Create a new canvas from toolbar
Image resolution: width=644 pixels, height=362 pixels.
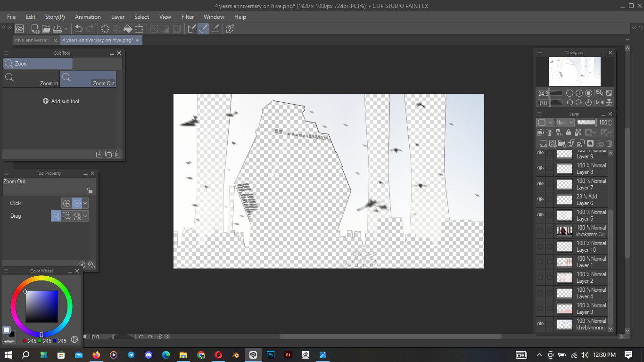click(35, 29)
